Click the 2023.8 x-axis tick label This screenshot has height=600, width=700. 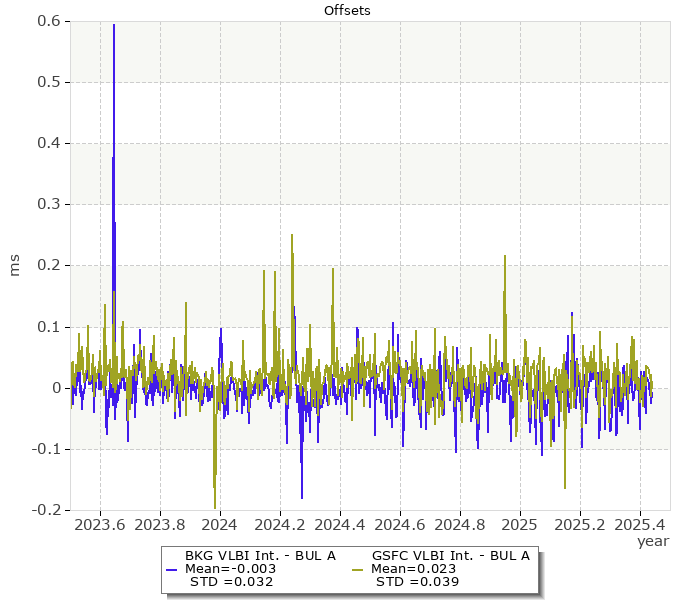pos(160,525)
